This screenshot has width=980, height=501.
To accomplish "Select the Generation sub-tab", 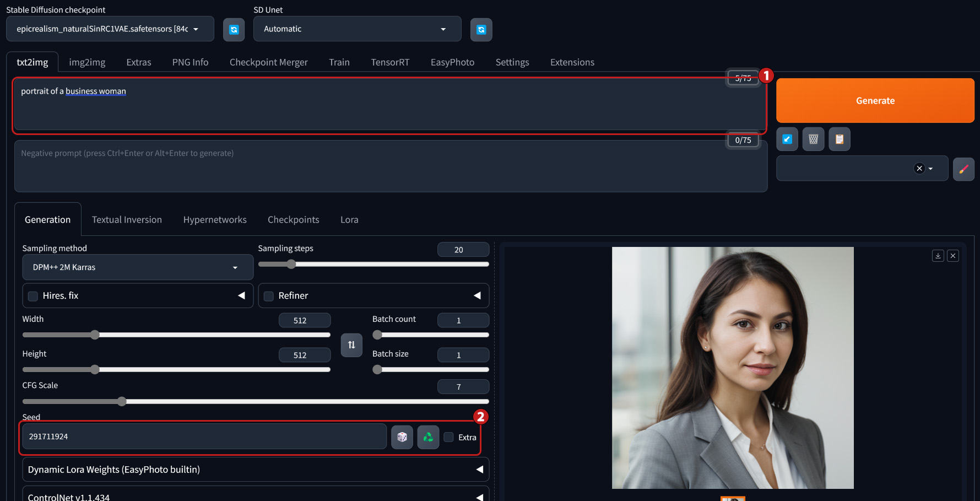I will tap(48, 219).
